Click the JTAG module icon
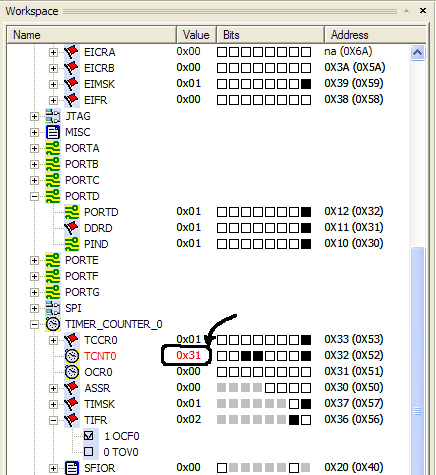The width and height of the screenshot is (436, 475). coord(53,116)
